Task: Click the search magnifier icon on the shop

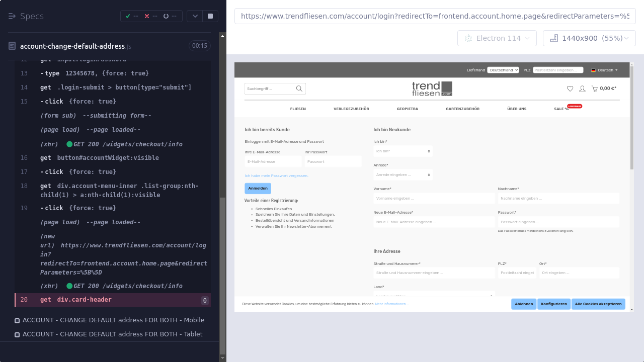Action: [x=299, y=89]
